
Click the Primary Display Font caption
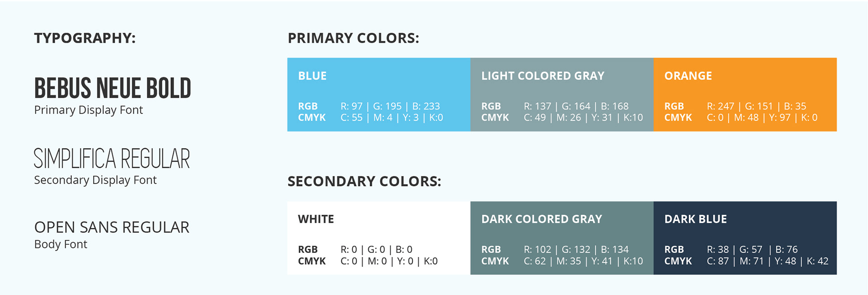(89, 110)
